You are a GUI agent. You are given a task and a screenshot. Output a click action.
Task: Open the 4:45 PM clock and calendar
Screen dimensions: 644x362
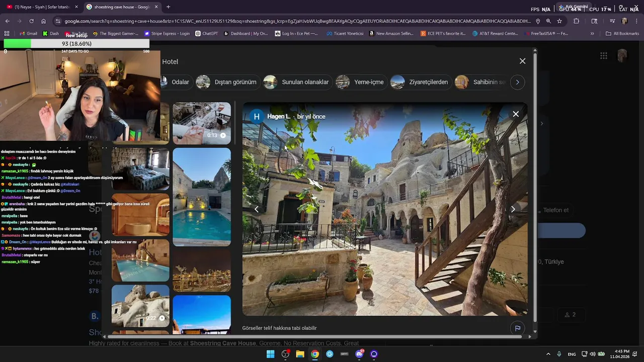pyautogui.click(x=620, y=354)
